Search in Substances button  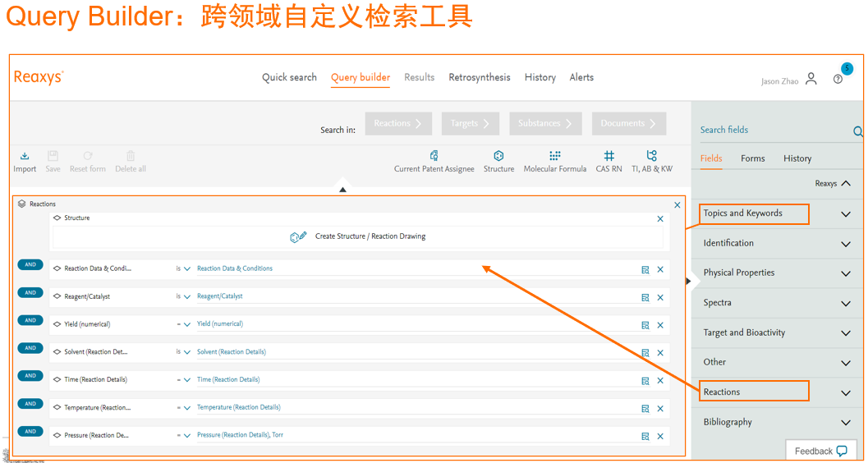(545, 123)
